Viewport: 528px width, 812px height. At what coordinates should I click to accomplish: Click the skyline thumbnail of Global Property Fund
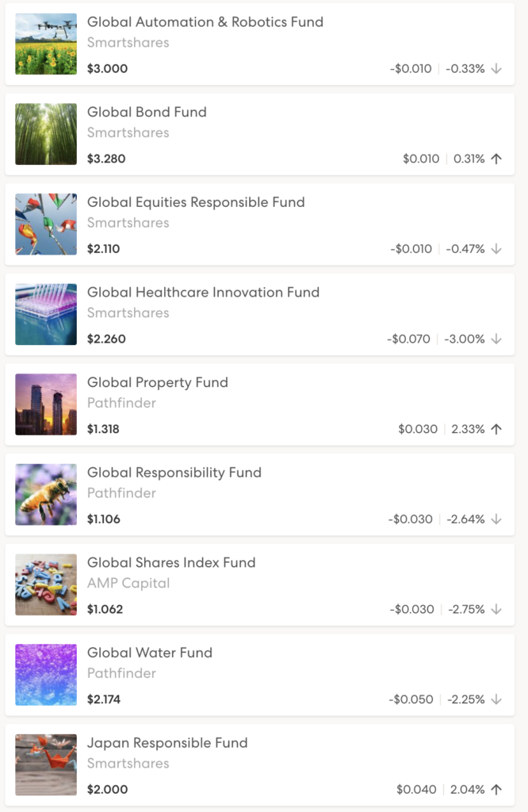pos(46,404)
